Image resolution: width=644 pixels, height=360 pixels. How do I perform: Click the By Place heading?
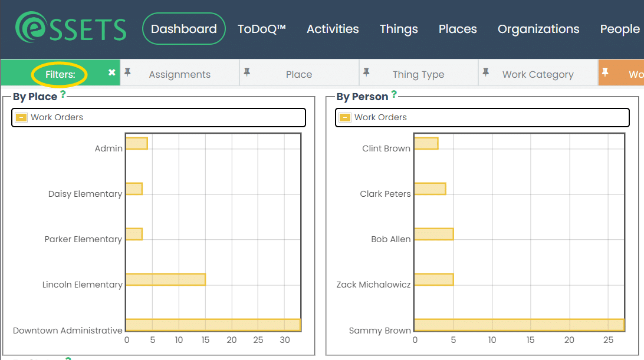35,97
